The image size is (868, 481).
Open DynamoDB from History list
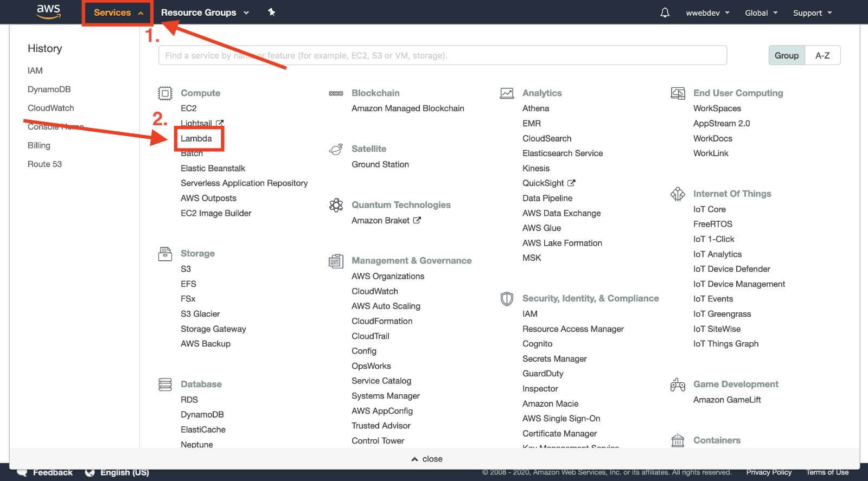coord(49,89)
